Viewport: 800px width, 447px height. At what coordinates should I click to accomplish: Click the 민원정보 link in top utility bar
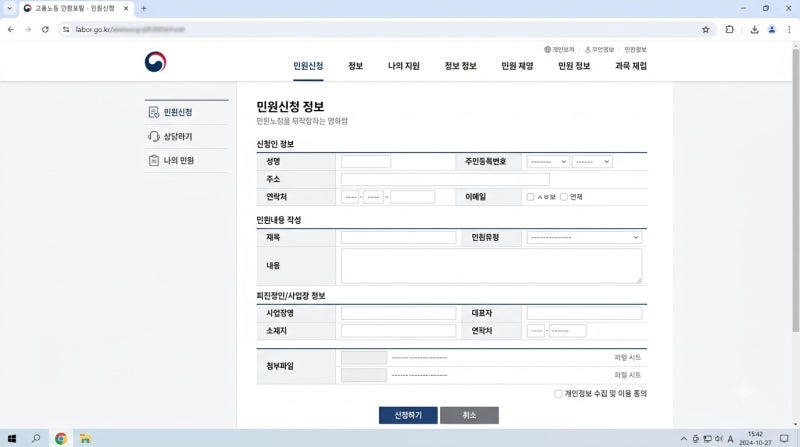[635, 49]
